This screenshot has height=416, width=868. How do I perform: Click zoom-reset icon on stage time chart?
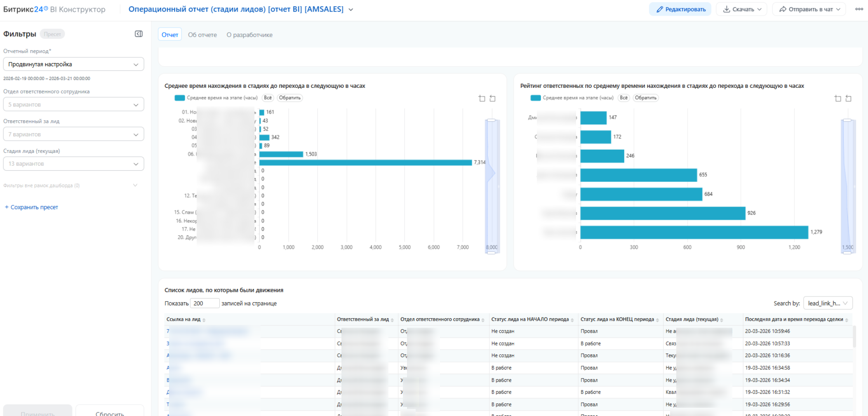pos(492,98)
